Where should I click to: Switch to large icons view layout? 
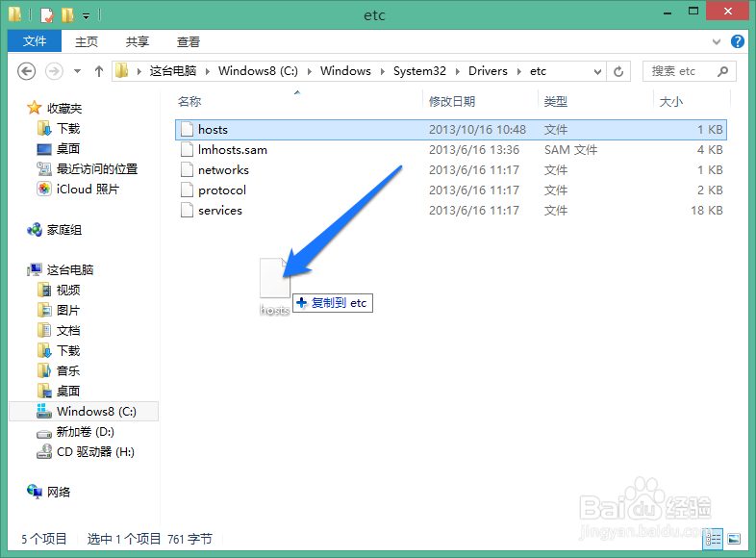[x=734, y=539]
